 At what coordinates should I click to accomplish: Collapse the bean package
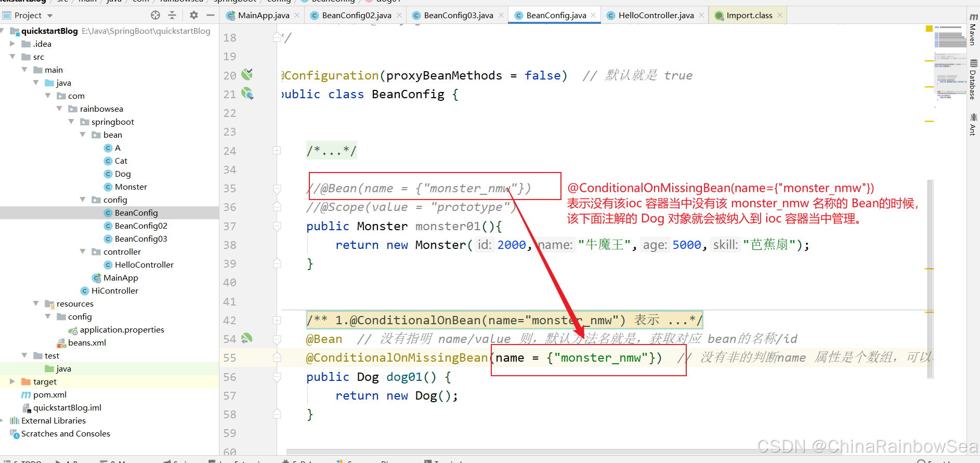(x=83, y=135)
